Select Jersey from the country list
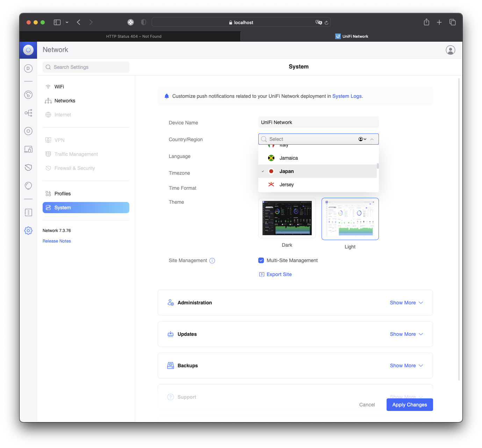The height and width of the screenshot is (448, 482). tap(317, 185)
